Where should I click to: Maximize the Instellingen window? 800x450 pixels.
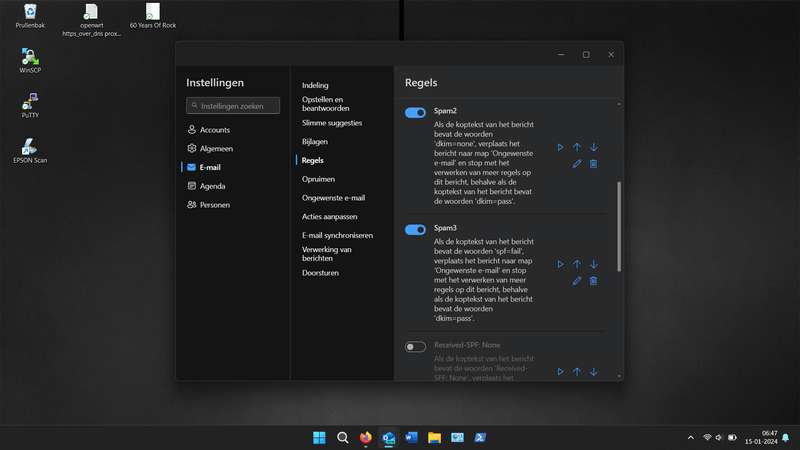pyautogui.click(x=586, y=55)
